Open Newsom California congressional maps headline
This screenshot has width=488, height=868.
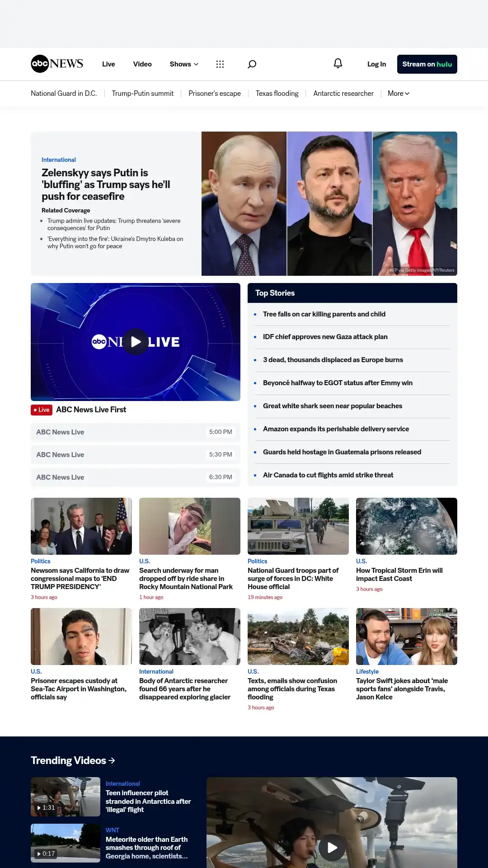(x=80, y=579)
